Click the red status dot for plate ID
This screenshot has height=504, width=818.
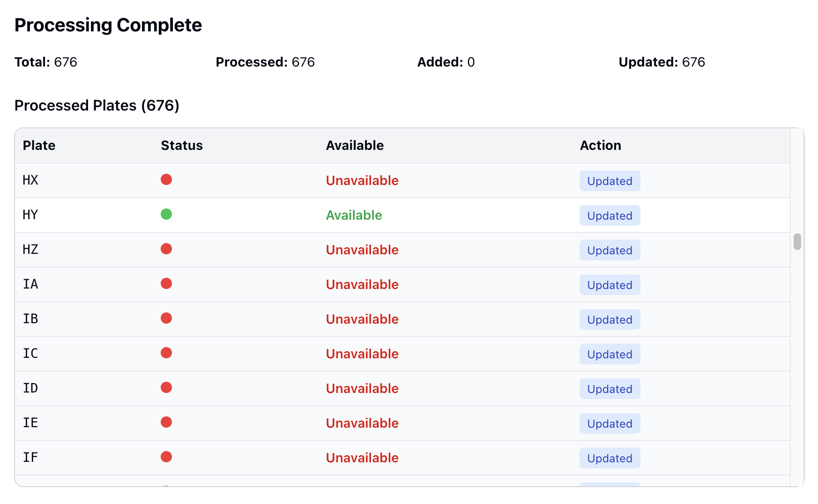pos(166,387)
